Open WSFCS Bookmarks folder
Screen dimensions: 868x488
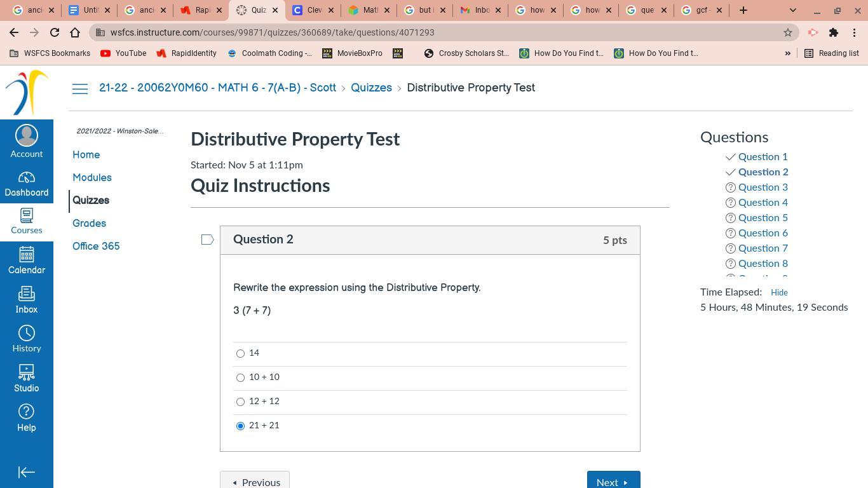[x=50, y=53]
